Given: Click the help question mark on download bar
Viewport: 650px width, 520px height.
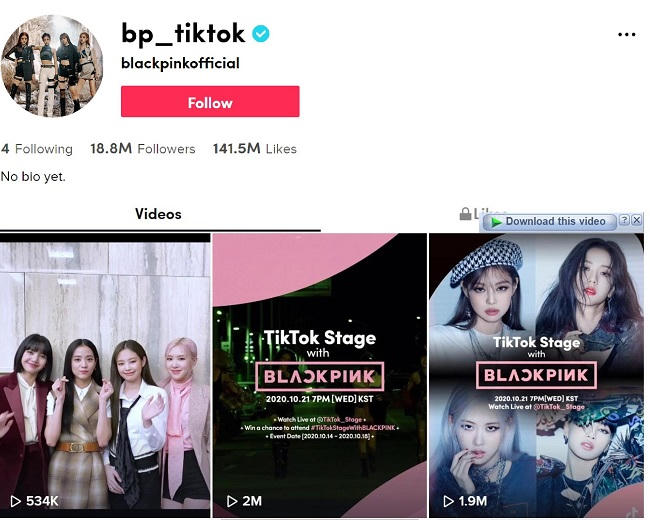Looking at the screenshot, I should pyautogui.click(x=625, y=220).
